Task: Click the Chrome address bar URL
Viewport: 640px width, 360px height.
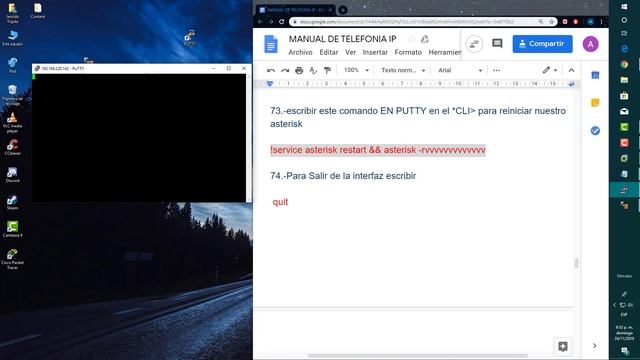Action: click(406, 22)
